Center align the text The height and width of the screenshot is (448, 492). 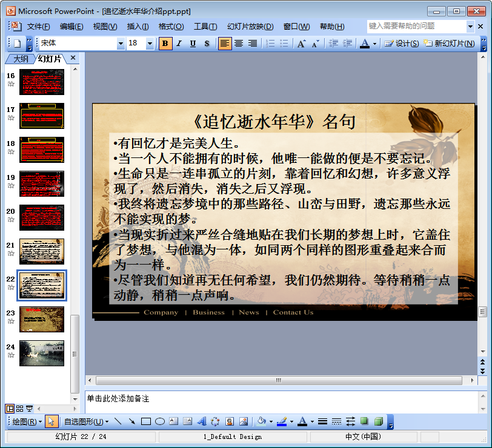coord(239,43)
